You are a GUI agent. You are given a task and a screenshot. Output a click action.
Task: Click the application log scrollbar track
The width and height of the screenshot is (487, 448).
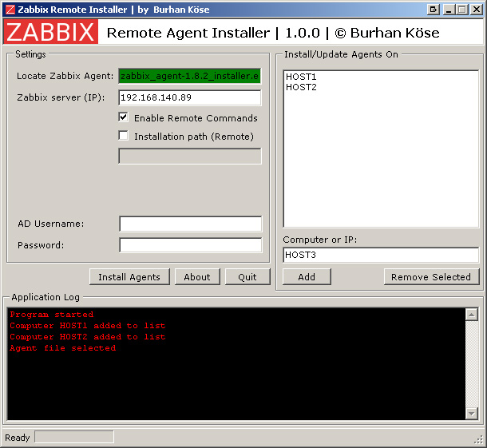pyautogui.click(x=472, y=364)
